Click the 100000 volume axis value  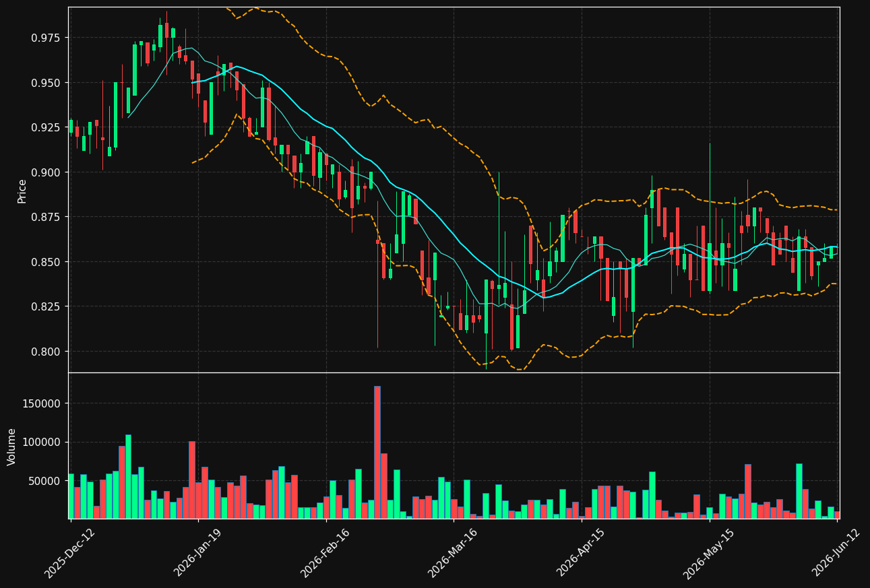click(x=42, y=442)
